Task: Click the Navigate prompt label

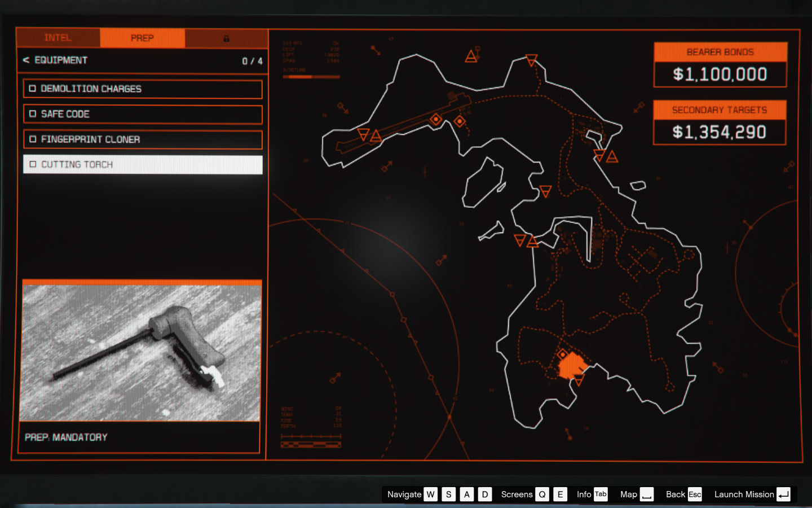Action: [404, 494]
